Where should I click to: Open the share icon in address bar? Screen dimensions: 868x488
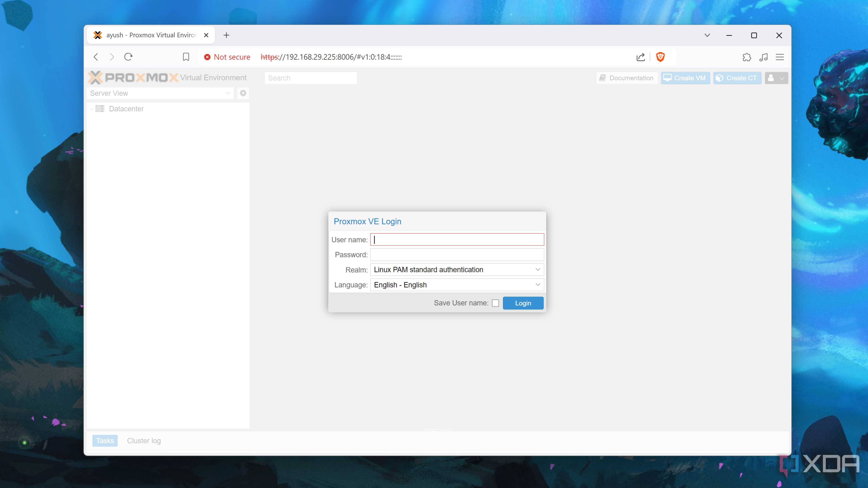point(641,57)
